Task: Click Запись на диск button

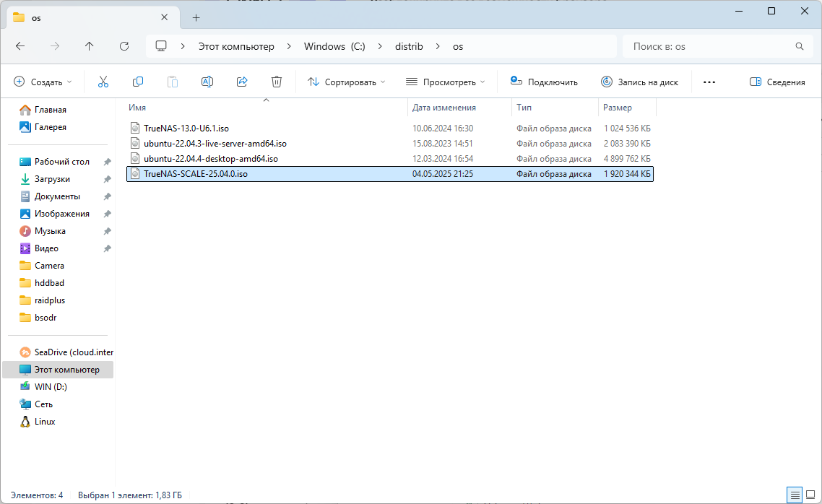Action: pos(639,82)
